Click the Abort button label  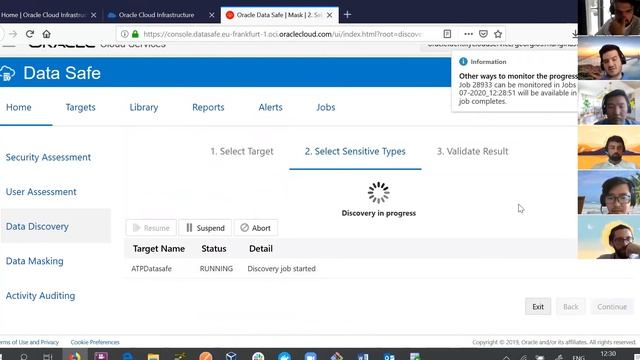[261, 228]
